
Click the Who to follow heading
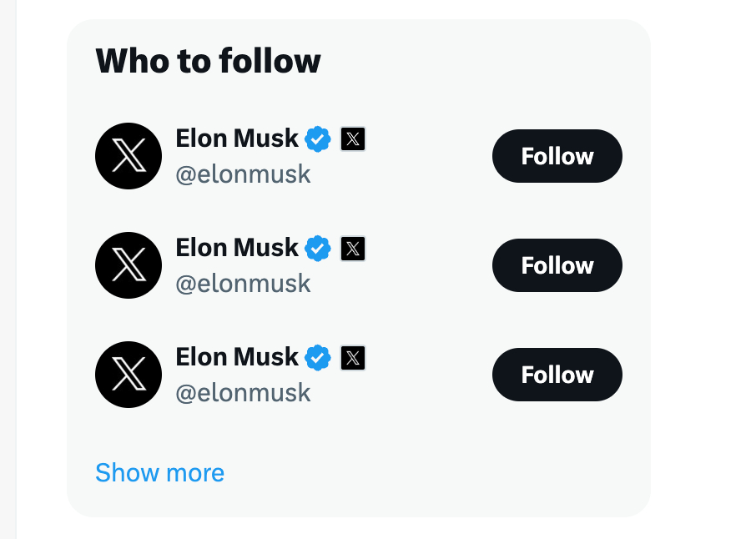coord(208,62)
